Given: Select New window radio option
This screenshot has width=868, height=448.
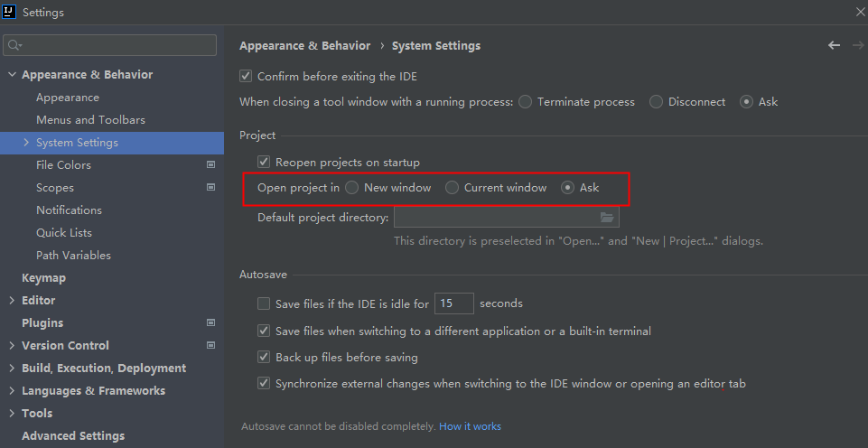Looking at the screenshot, I should 352,188.
